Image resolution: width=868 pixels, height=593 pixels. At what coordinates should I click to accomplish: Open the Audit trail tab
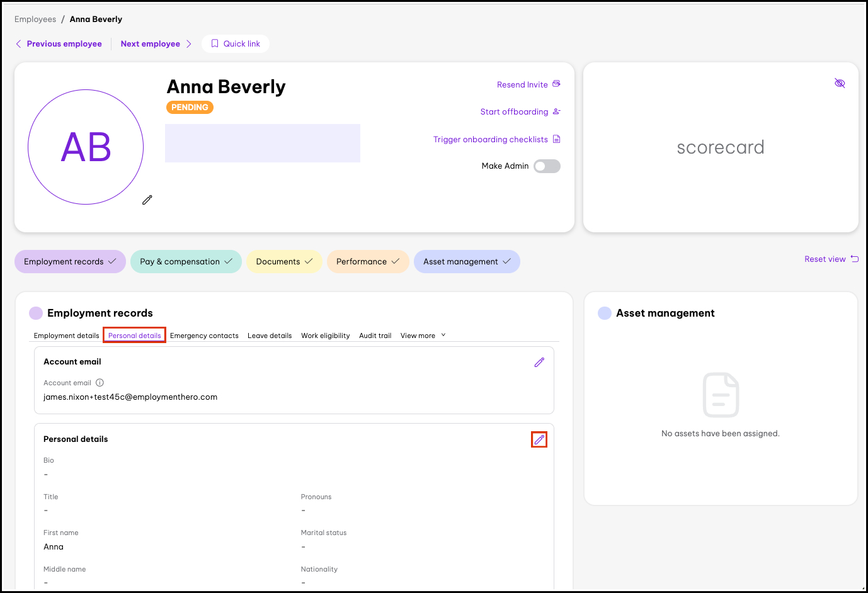click(x=375, y=335)
